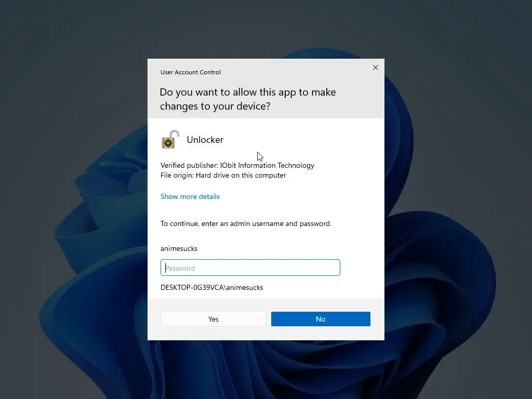Click the 'Do you want to allow' heading

click(248, 99)
